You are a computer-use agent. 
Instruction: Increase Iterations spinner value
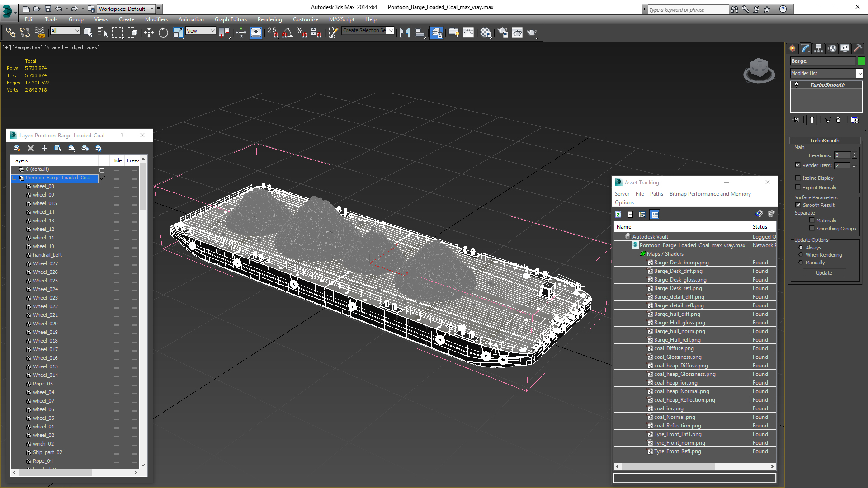(x=854, y=154)
